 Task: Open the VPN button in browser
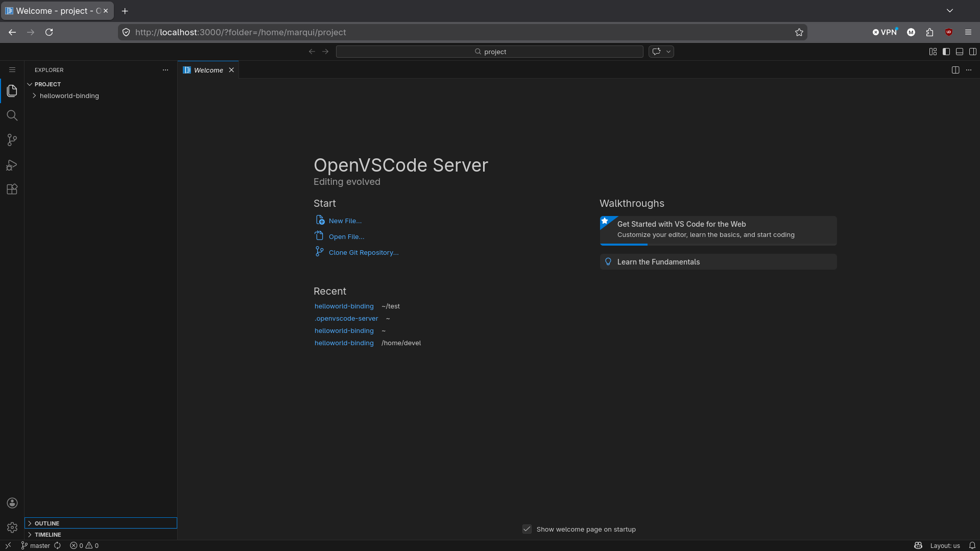(x=885, y=32)
